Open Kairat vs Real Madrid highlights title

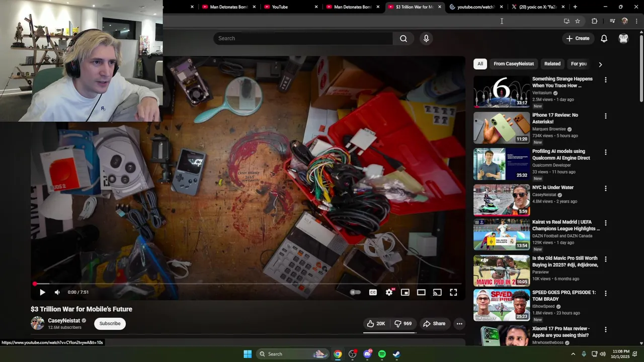(x=566, y=225)
